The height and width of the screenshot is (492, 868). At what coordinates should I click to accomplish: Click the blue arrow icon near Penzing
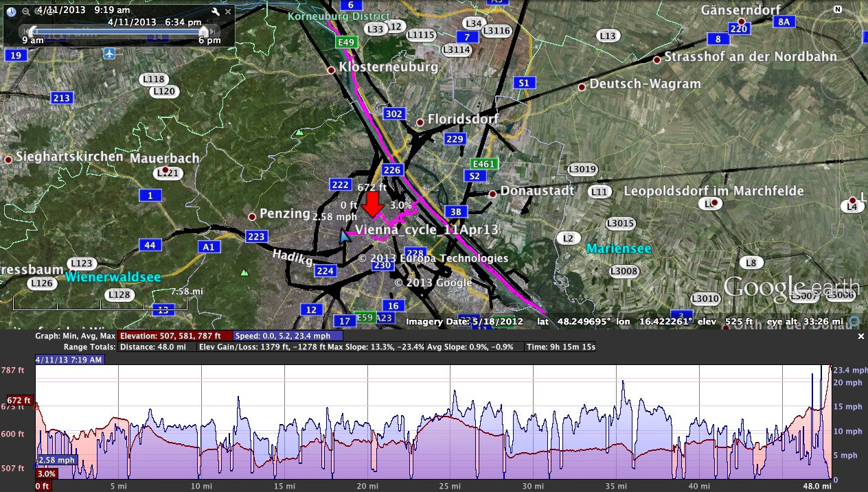(x=345, y=237)
